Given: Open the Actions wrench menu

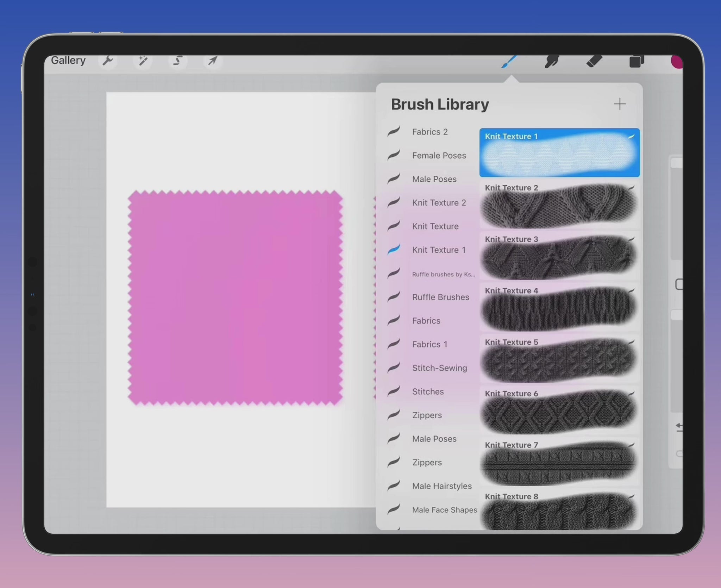Looking at the screenshot, I should (108, 60).
